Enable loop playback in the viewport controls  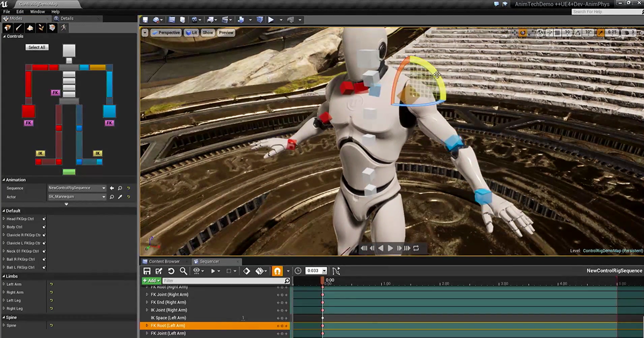(x=416, y=248)
